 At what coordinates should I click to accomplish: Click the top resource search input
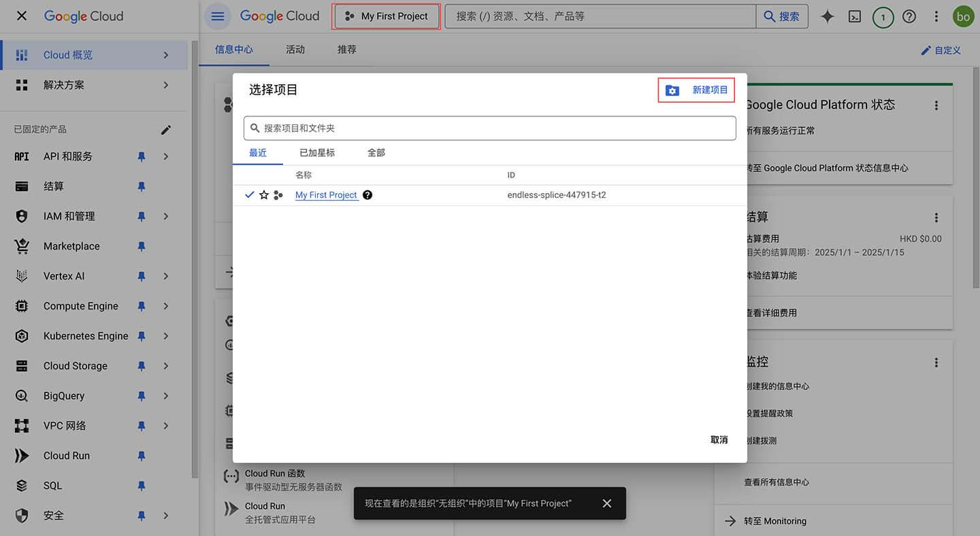600,16
